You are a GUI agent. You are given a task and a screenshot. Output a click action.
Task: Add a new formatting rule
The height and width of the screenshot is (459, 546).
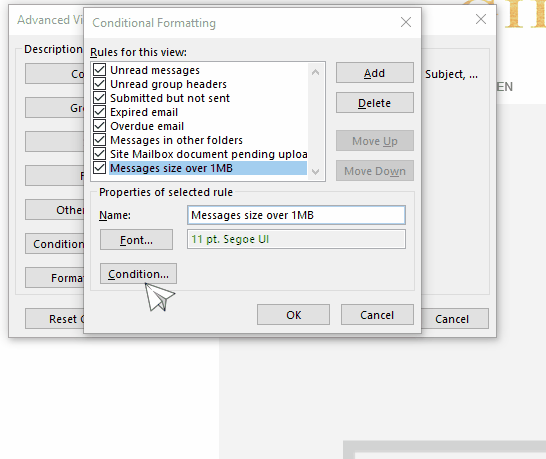(375, 73)
